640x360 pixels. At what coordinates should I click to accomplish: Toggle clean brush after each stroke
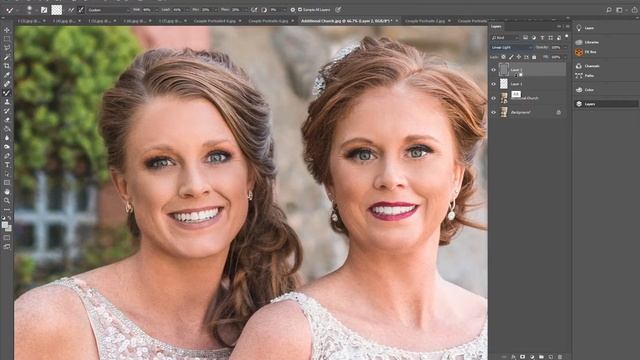81,9
